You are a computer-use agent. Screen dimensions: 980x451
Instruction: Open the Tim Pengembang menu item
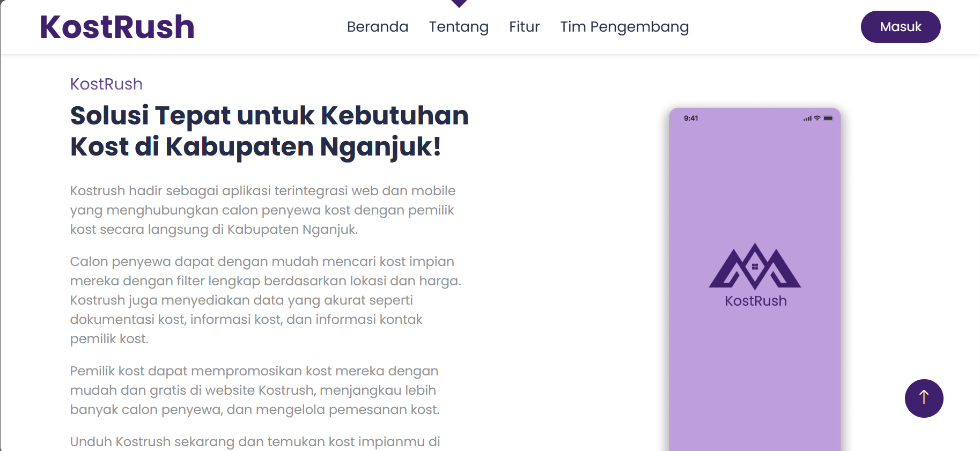(x=624, y=27)
